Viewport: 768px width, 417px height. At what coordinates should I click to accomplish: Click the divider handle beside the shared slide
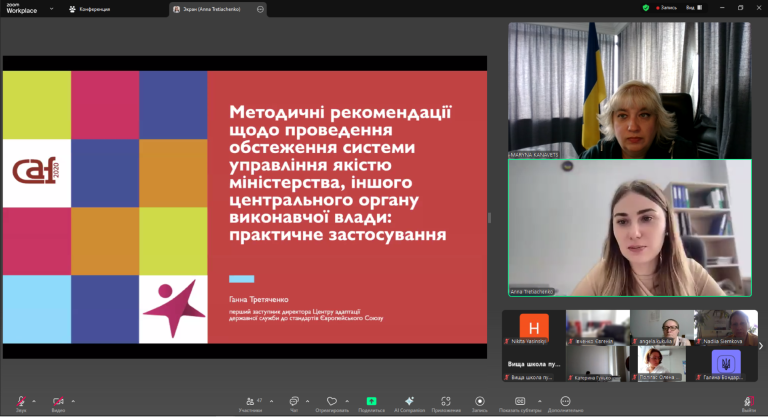tap(489, 218)
